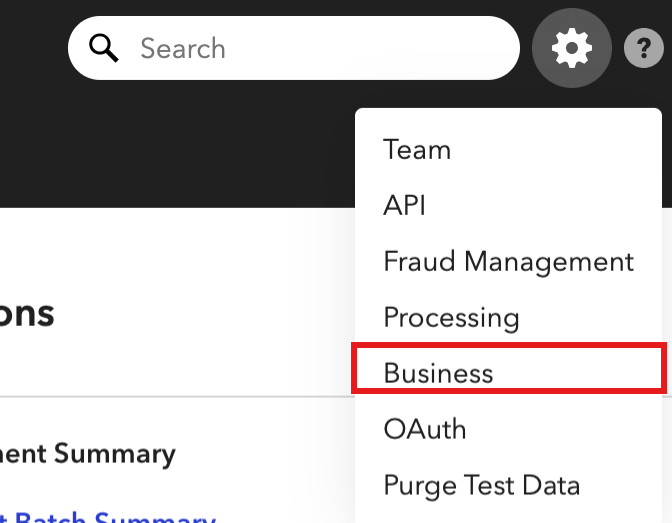Follow the Batch Summary link

tap(108, 517)
